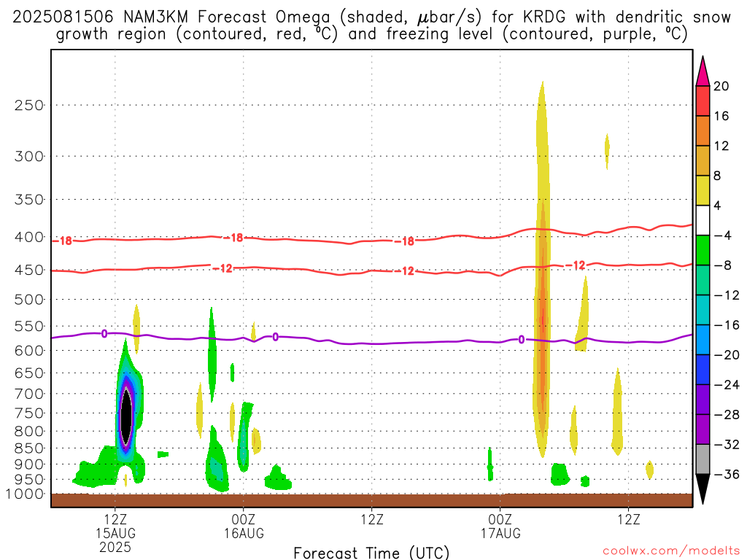The height and width of the screenshot is (560, 747).
Task: Select the 400 pressure axis label
Action: 29,237
